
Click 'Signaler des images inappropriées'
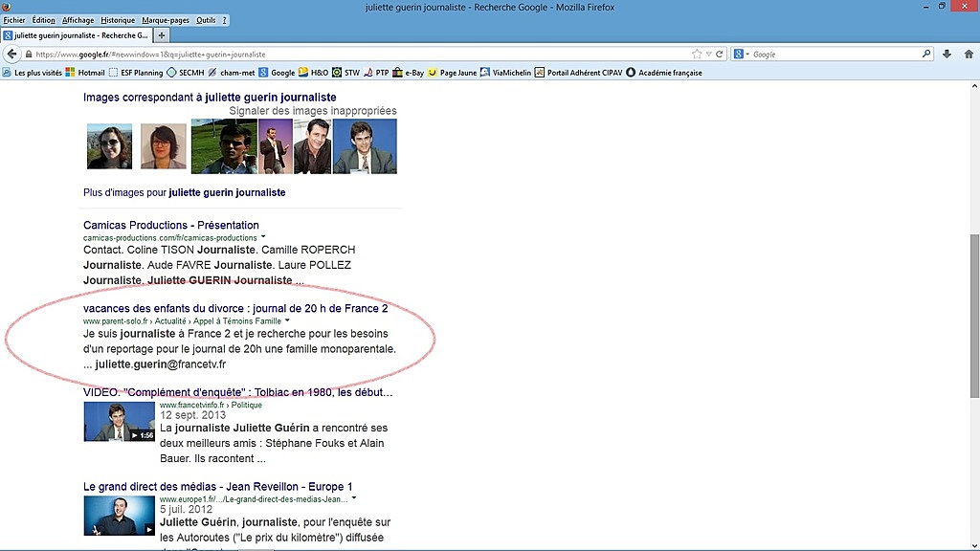click(313, 111)
